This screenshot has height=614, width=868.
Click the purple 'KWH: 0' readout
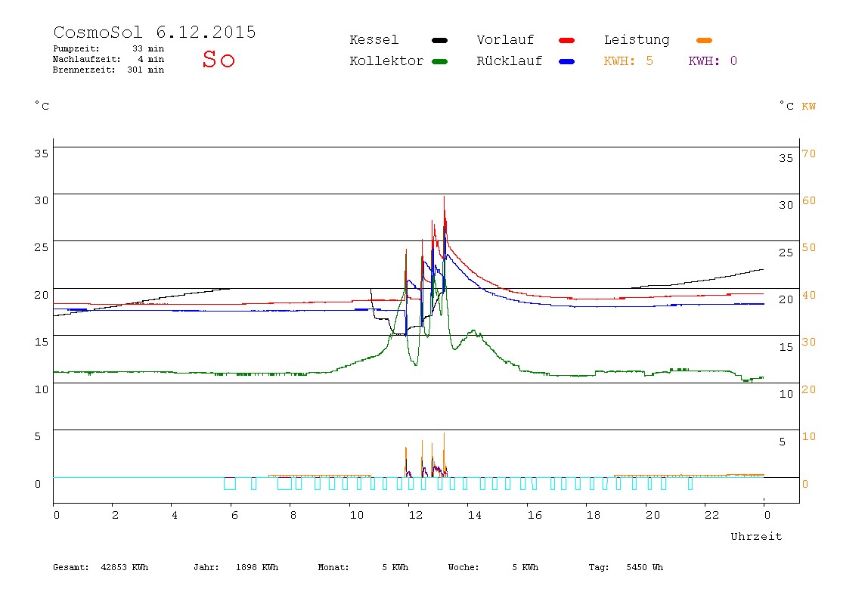tap(712, 61)
